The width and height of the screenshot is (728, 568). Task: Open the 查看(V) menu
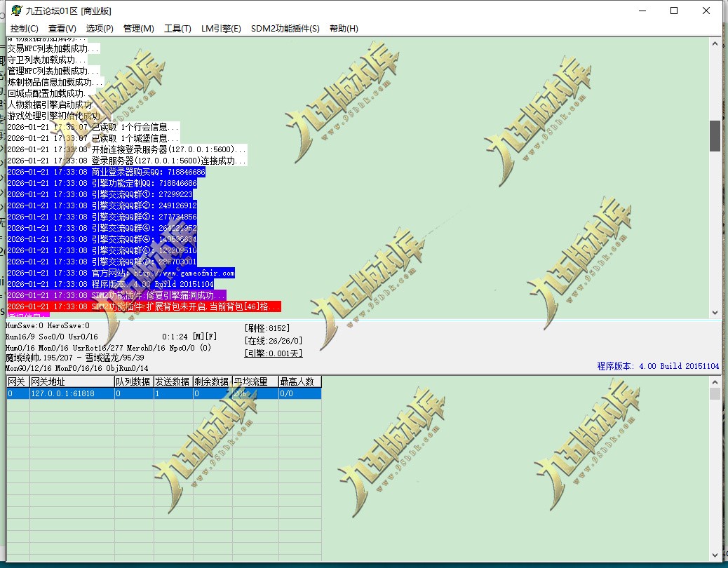click(x=62, y=29)
